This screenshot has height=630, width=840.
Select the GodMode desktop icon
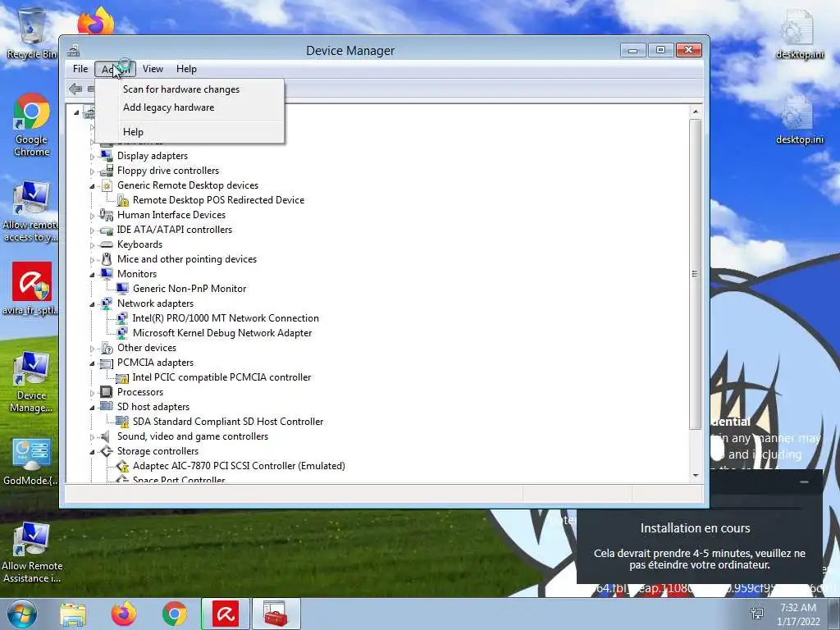coord(31,461)
